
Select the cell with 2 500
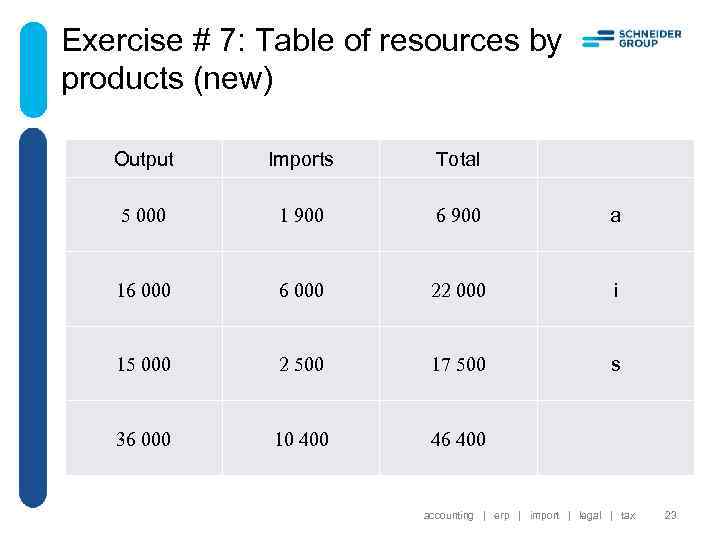(x=301, y=365)
